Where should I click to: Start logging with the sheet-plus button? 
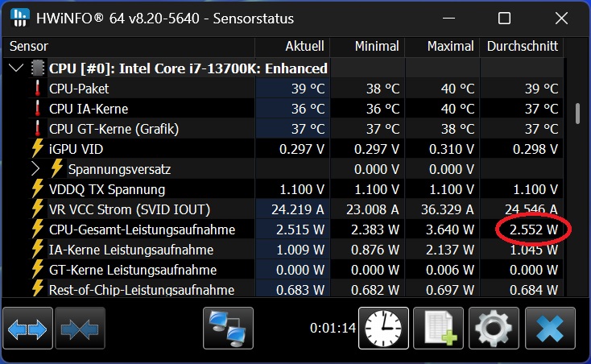(438, 329)
